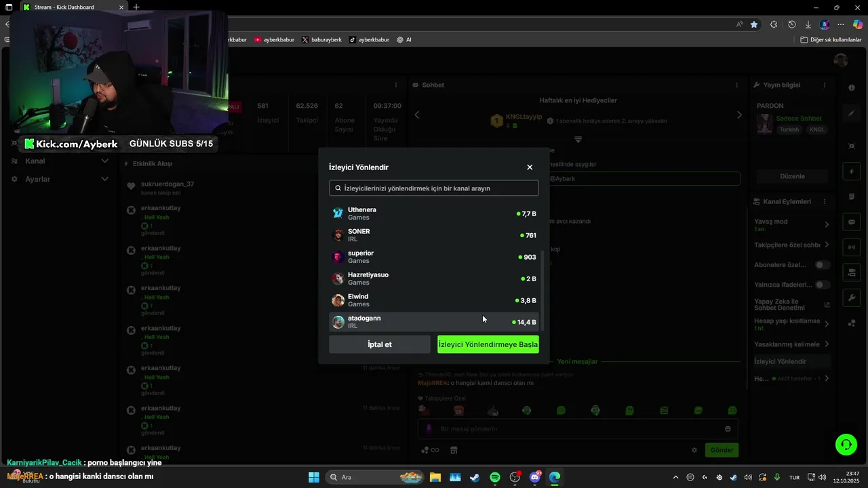Open browser downloads icon
The height and width of the screenshot is (488, 868).
(x=808, y=24)
